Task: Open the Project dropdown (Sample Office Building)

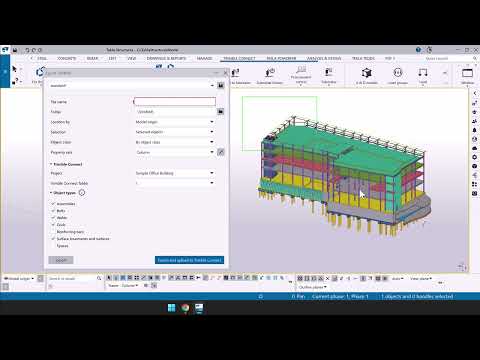Action: 175,173
